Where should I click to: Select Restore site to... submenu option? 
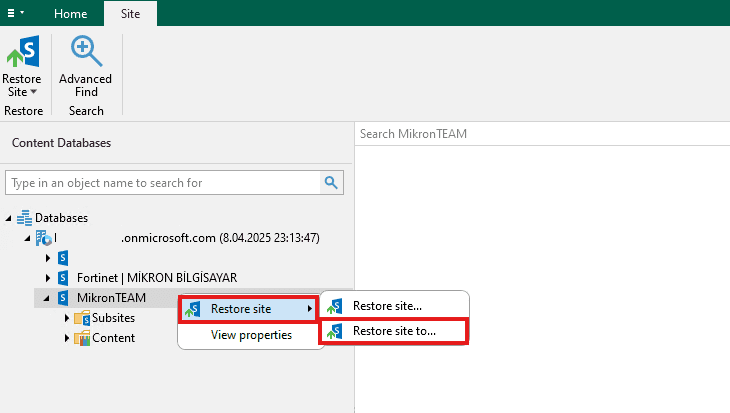tap(394, 331)
